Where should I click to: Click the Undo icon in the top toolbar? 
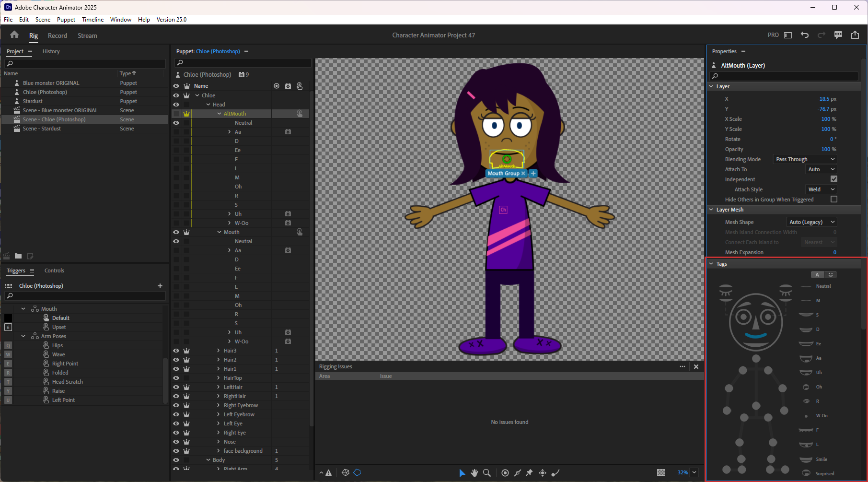(805, 35)
